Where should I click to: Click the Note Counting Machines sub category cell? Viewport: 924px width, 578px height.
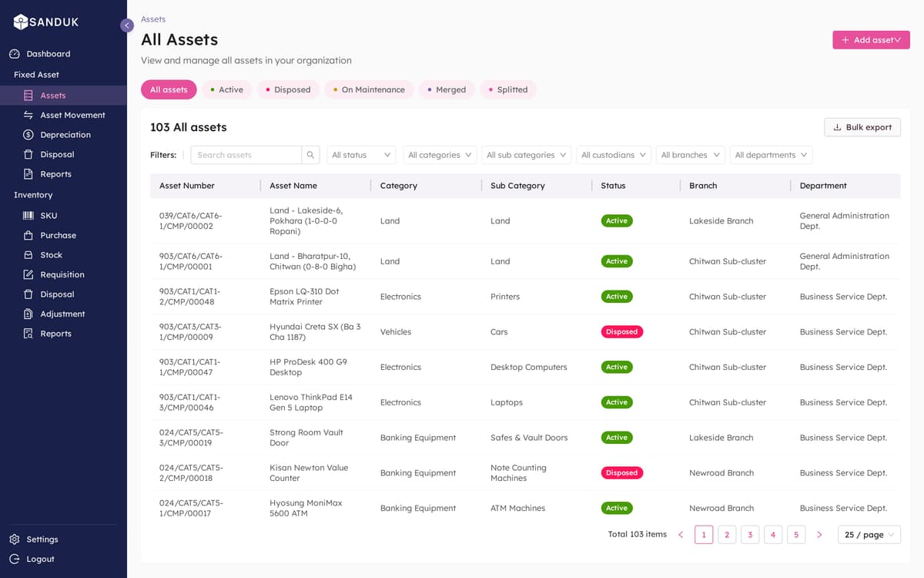tap(518, 473)
